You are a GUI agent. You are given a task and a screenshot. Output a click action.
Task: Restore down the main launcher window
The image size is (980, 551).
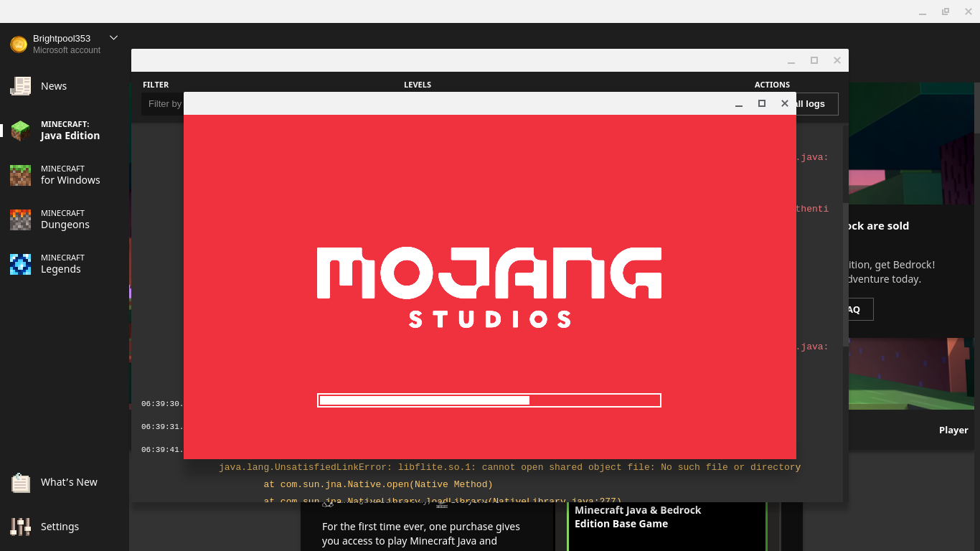click(x=946, y=11)
